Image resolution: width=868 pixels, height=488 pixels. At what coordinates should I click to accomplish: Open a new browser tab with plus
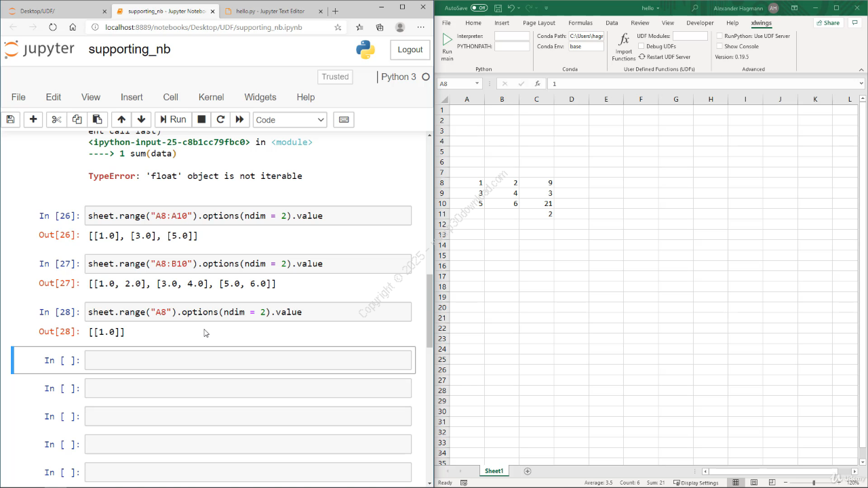(x=335, y=11)
